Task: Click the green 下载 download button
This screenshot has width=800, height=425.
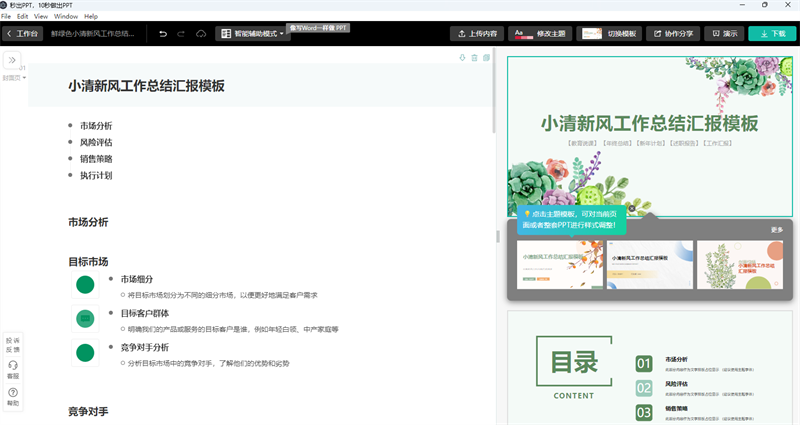Action: tap(772, 33)
